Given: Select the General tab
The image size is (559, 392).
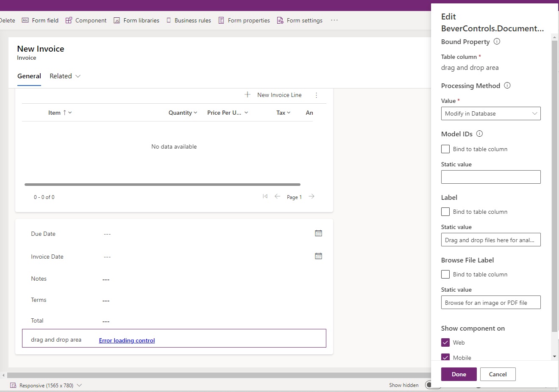Looking at the screenshot, I should tap(29, 76).
